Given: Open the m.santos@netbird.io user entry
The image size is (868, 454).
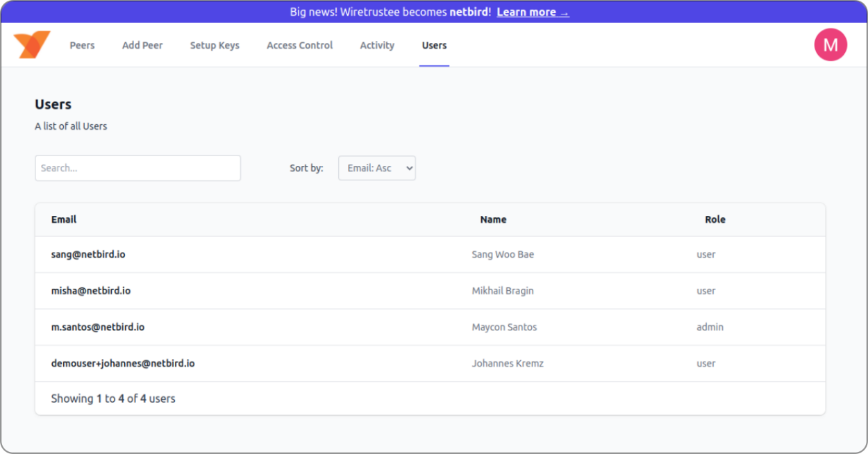Looking at the screenshot, I should (x=98, y=327).
